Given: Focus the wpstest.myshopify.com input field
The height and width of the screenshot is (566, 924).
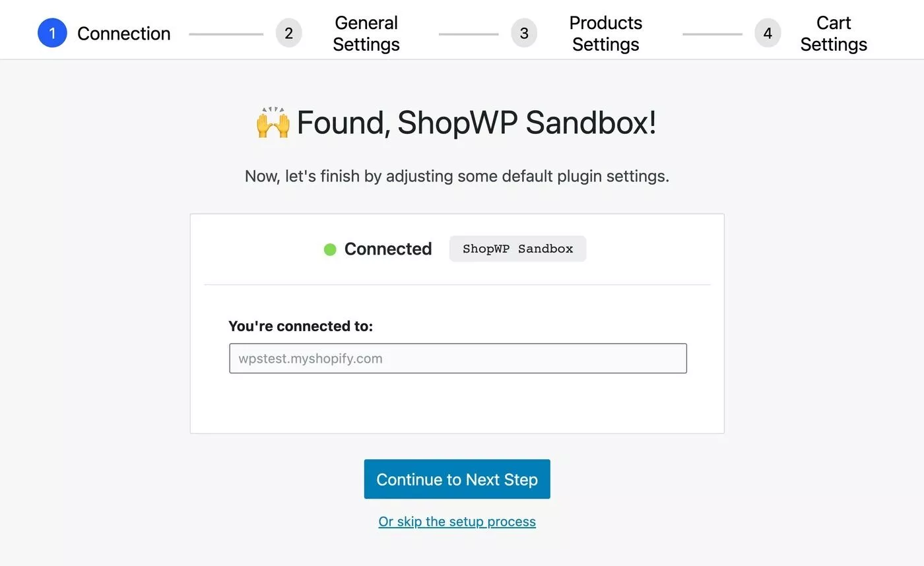Looking at the screenshot, I should (x=458, y=358).
